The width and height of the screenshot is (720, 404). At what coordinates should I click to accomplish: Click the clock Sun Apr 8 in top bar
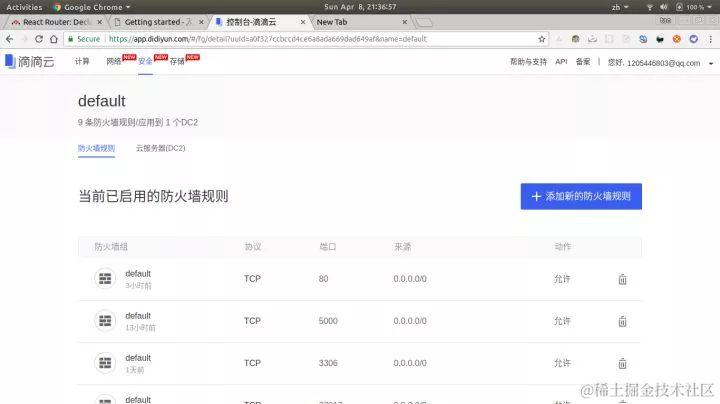point(360,7)
